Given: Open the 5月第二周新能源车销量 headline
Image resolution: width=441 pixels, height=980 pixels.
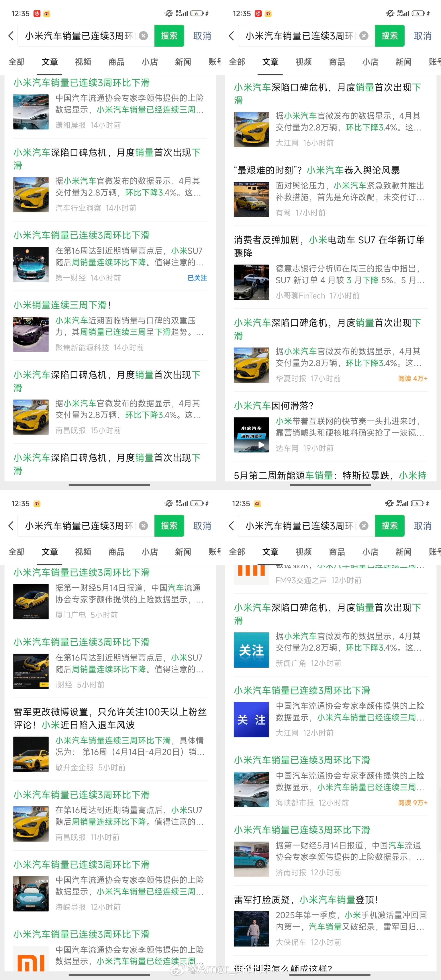Looking at the screenshot, I should (330, 475).
